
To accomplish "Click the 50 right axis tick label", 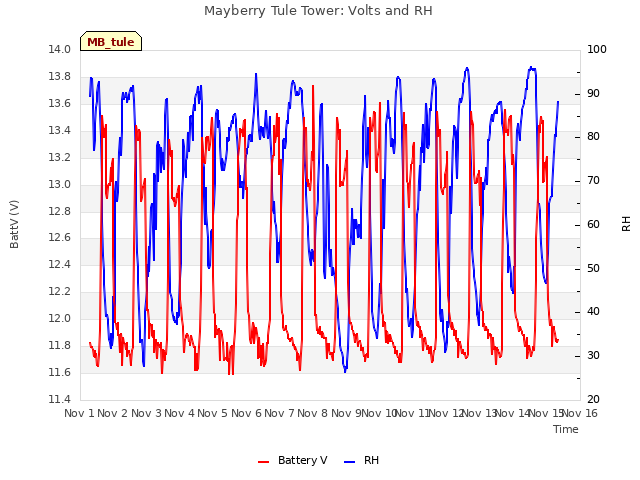I will (593, 269).
